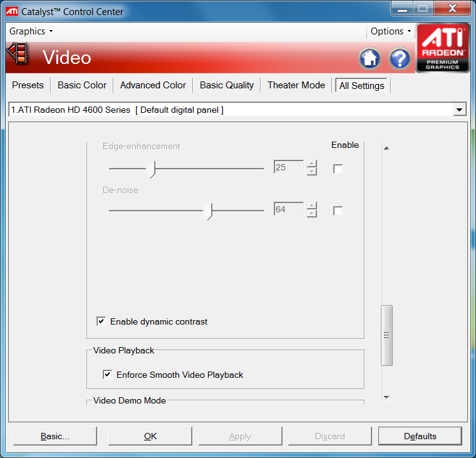
Task: Click the vertical scrollbar thumb
Action: pos(386,335)
